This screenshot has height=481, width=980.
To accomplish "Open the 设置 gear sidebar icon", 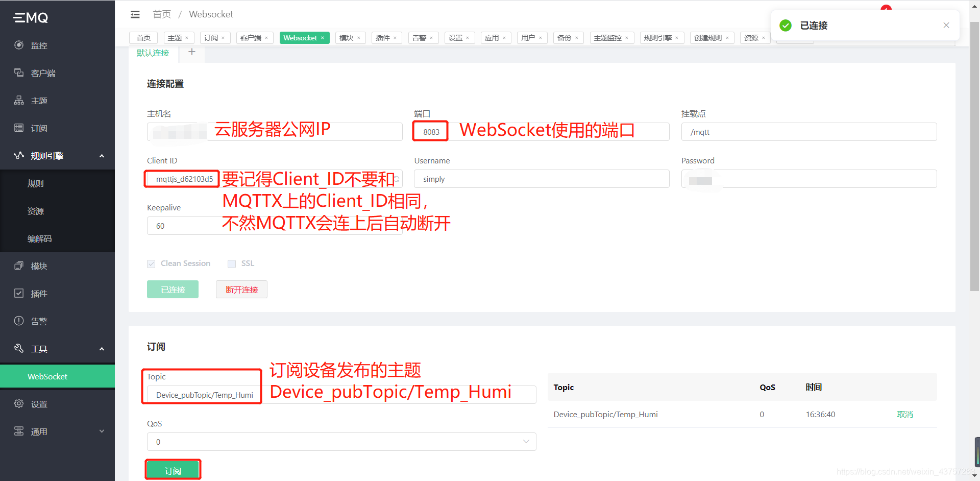I will [x=19, y=403].
